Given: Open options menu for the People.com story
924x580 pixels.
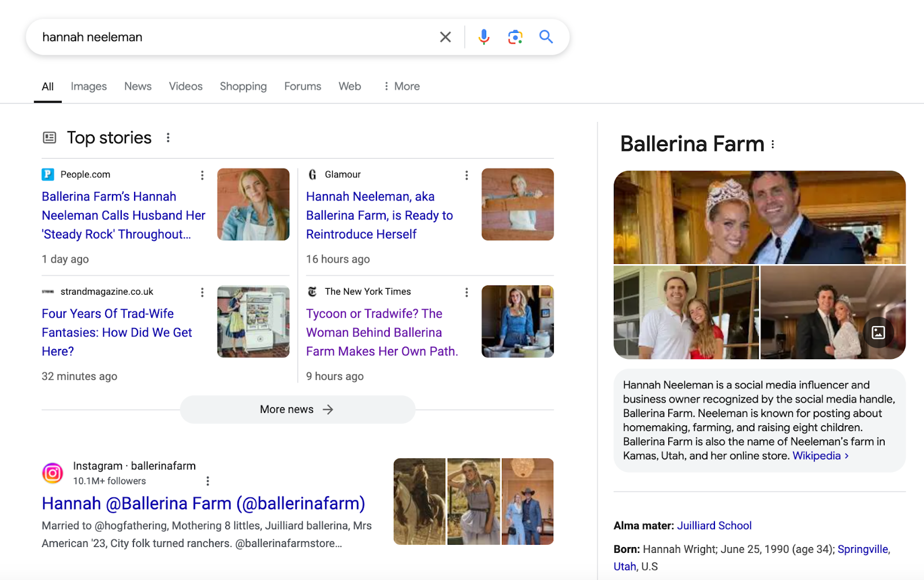Looking at the screenshot, I should pyautogui.click(x=202, y=175).
